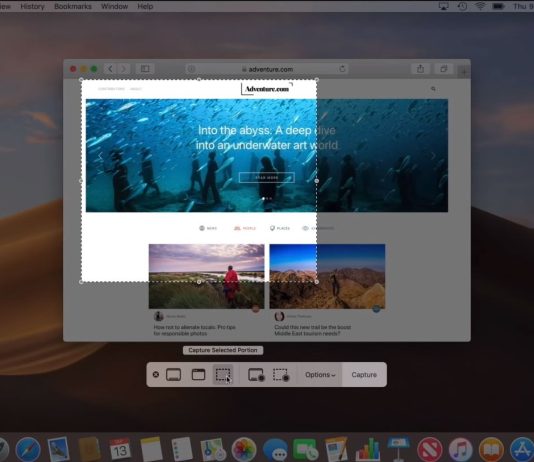This screenshot has width=534, height=462.
Task: Click the bottom-right selection resize handle
Action: [x=317, y=282]
